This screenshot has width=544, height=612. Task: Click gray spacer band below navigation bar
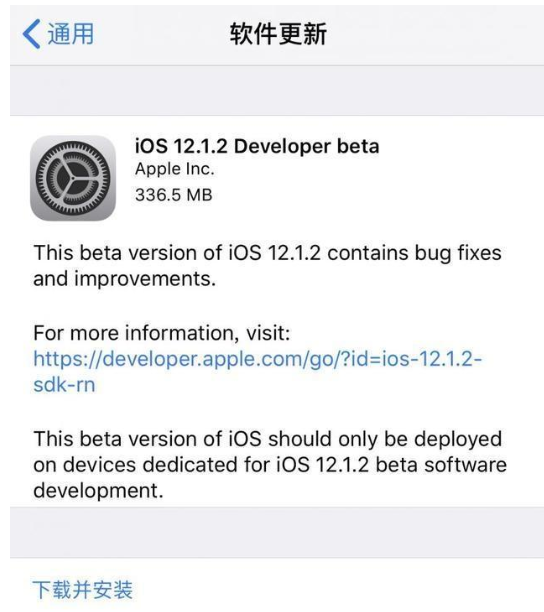point(277,91)
